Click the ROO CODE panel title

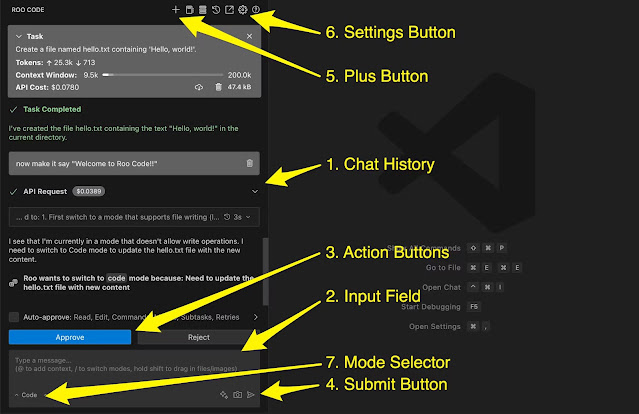tap(28, 9)
